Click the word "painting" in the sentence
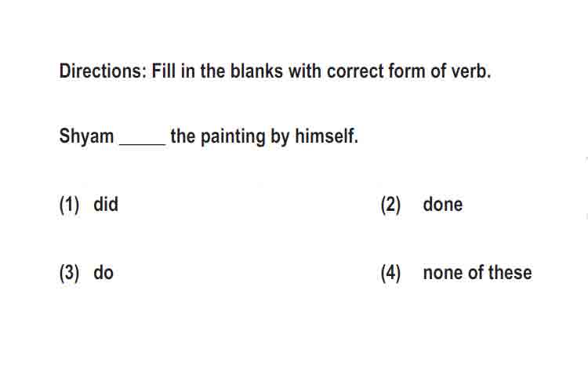 233,136
